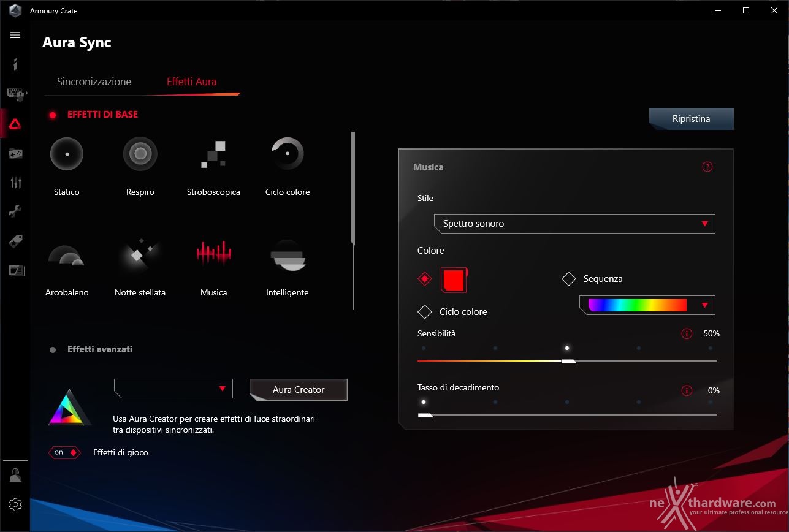Click the Colore label
The height and width of the screenshot is (532, 789).
coord(430,251)
